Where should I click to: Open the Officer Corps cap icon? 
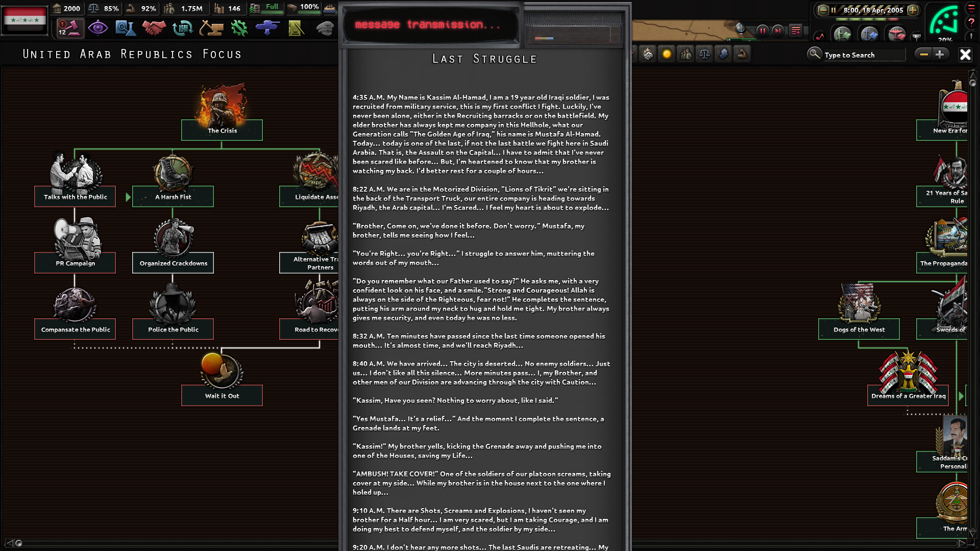coord(325,28)
